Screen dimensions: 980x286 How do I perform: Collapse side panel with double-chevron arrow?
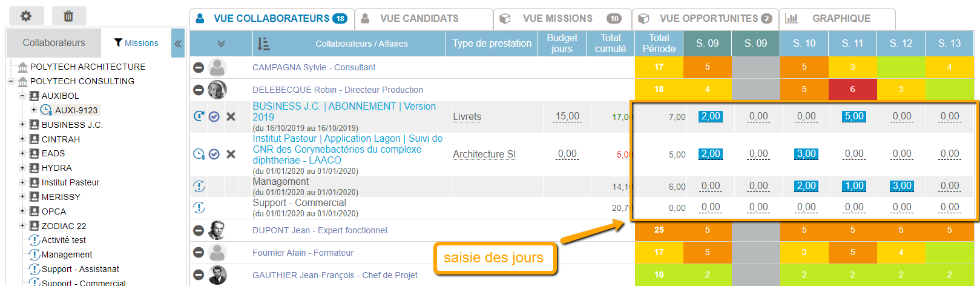(x=178, y=44)
